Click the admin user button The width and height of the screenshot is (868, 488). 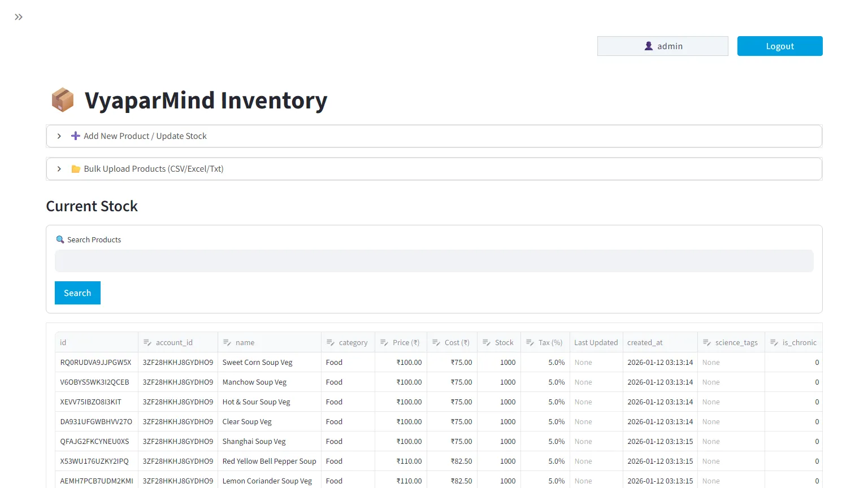click(x=663, y=46)
